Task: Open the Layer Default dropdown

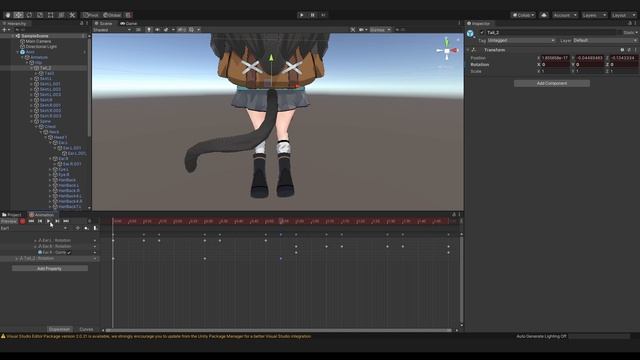Action: pyautogui.click(x=604, y=40)
